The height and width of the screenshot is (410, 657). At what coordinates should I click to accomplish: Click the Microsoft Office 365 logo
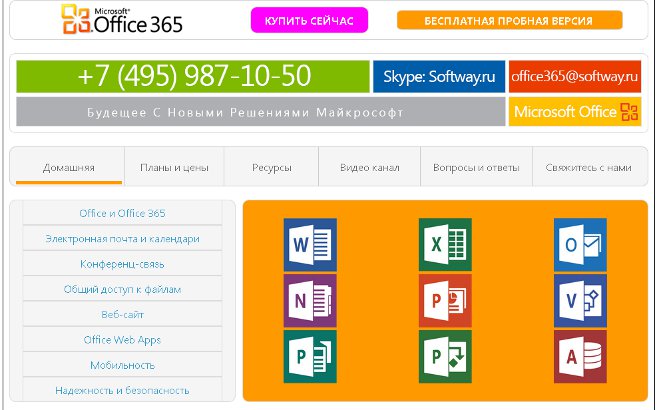122,19
